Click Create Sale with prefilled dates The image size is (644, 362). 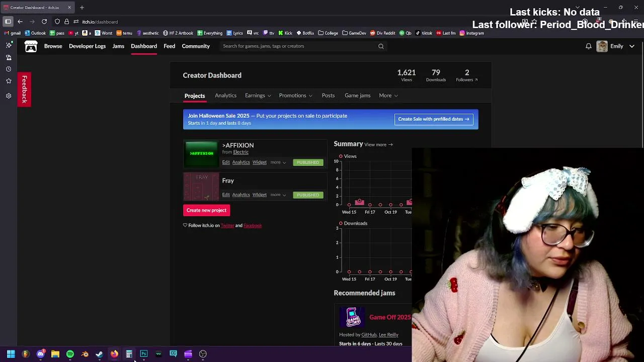coord(434,119)
